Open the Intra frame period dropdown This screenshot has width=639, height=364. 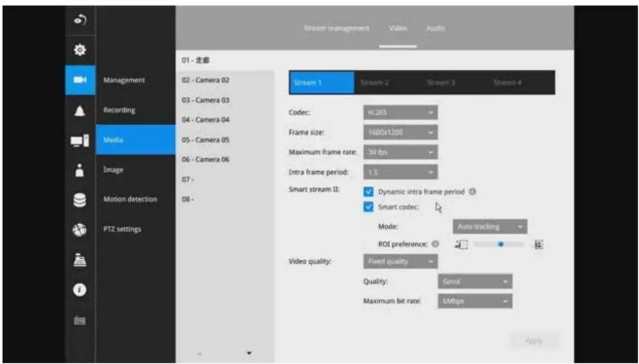pos(400,172)
